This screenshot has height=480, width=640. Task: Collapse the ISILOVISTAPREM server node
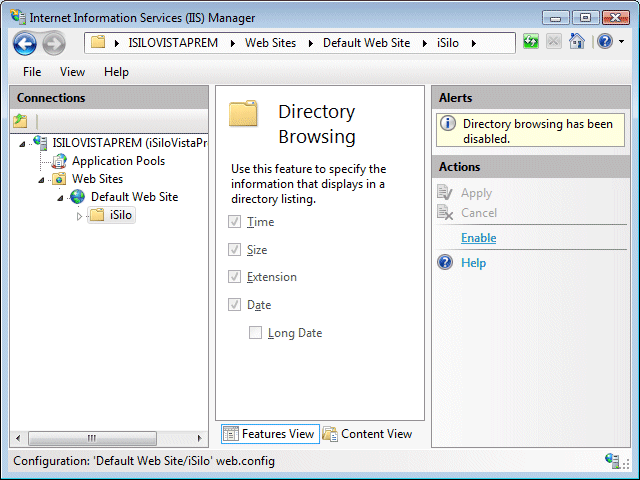point(23,143)
